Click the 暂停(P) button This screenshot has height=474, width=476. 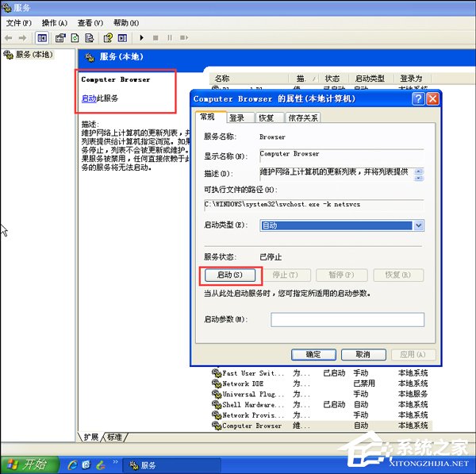click(341, 276)
